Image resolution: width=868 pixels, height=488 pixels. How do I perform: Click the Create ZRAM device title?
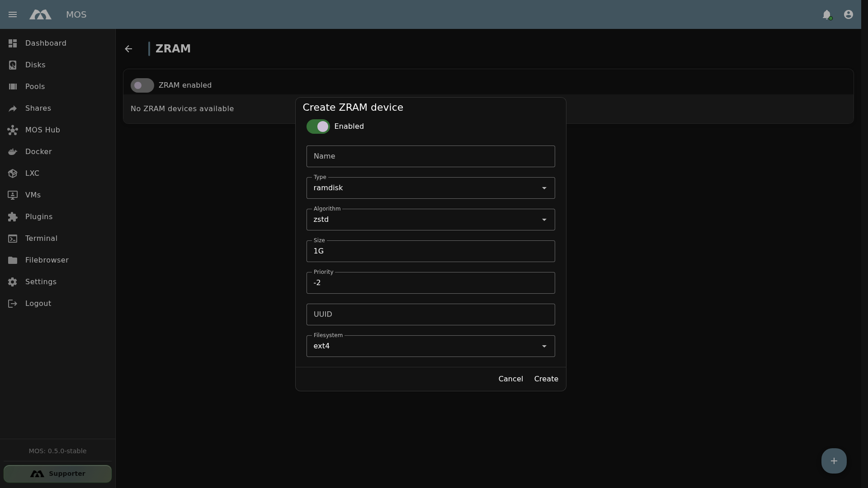coord(353,108)
